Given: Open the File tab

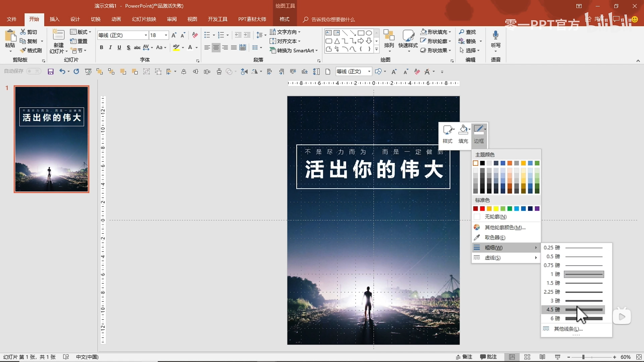Looking at the screenshot, I should pos(11,19).
